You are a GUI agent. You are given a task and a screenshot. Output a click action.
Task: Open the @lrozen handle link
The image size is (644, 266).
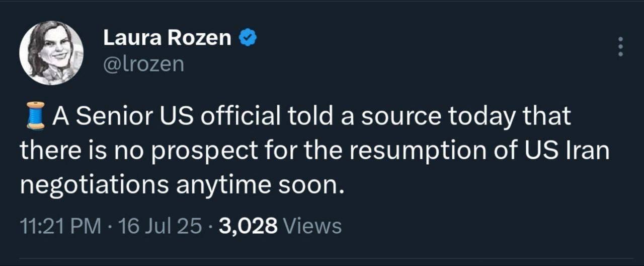(143, 64)
